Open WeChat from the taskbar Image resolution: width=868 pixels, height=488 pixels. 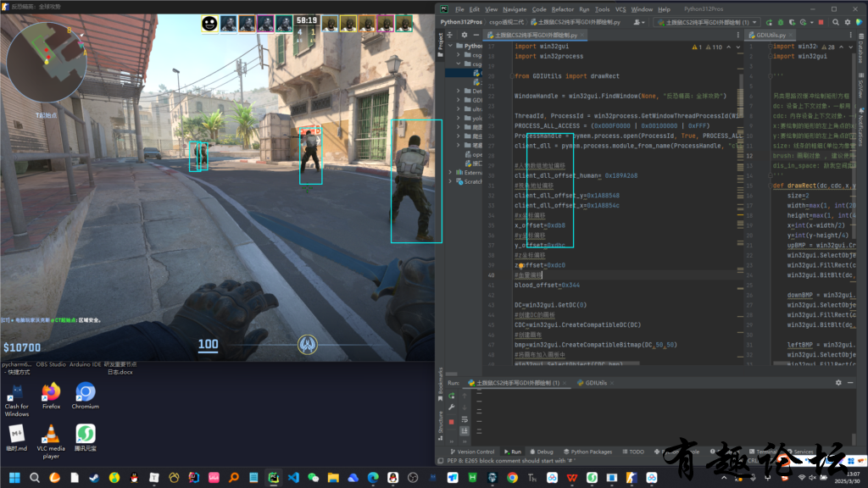(x=314, y=478)
